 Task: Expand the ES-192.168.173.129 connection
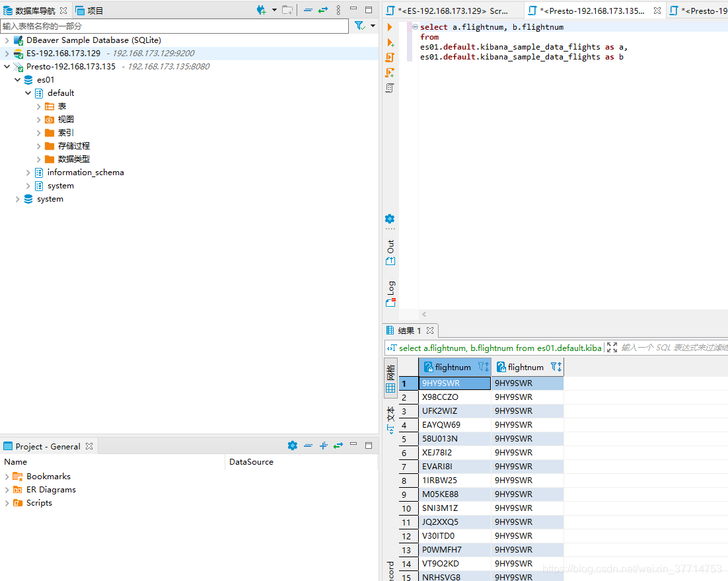(7, 54)
